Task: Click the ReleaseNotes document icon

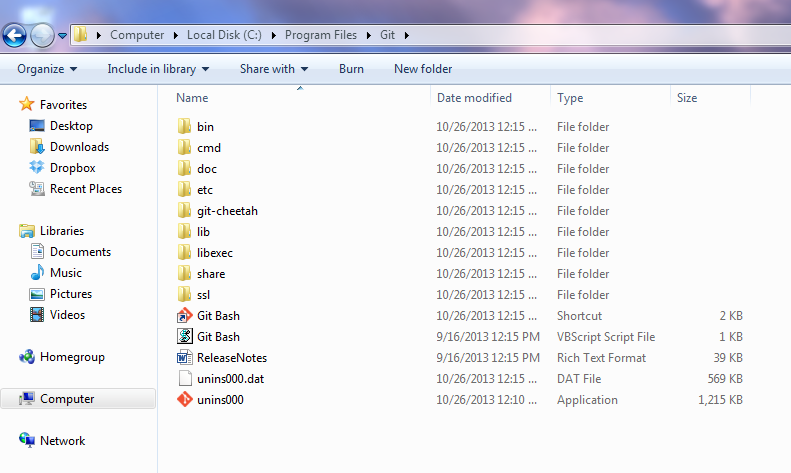Action: (184, 358)
